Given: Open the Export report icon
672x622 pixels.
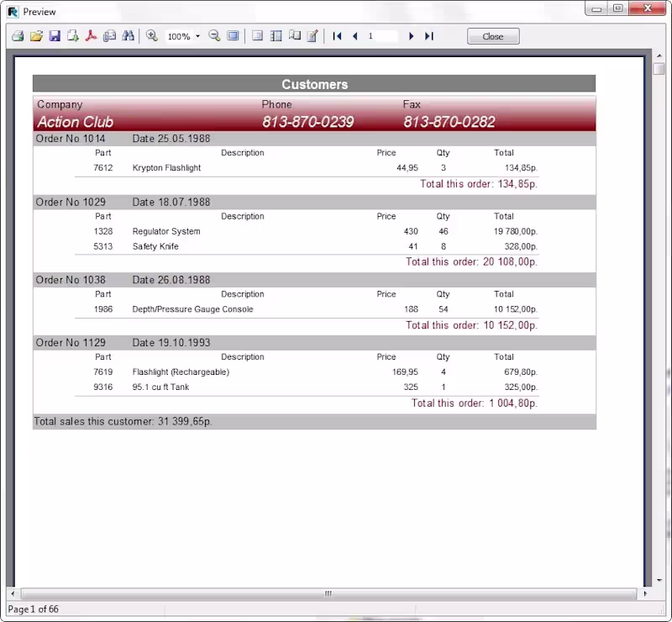Looking at the screenshot, I should [x=73, y=36].
